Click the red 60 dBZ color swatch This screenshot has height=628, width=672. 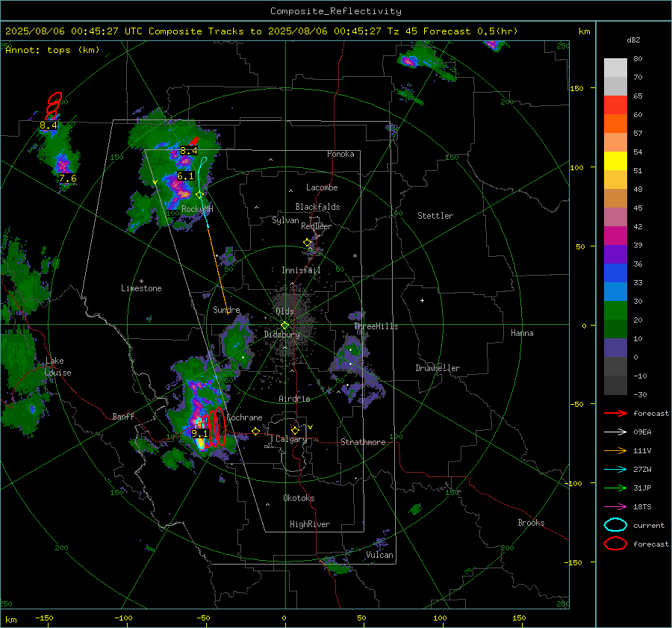(x=615, y=105)
